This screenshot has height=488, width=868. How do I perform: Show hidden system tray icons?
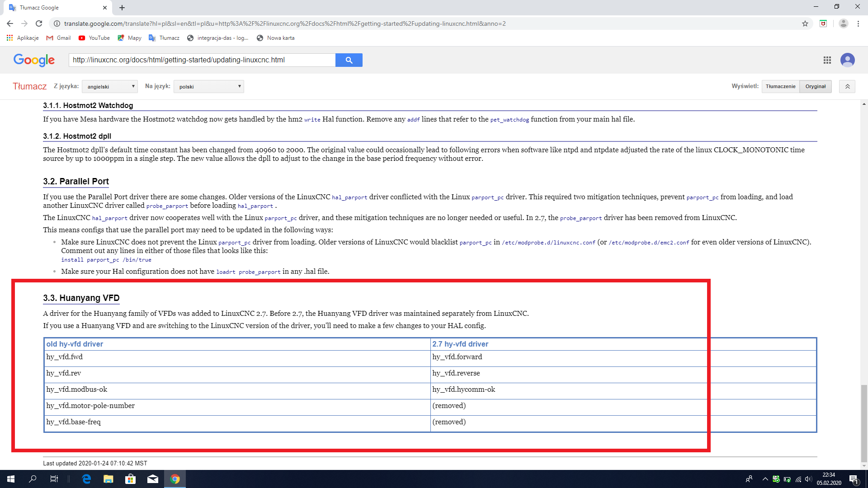765,479
